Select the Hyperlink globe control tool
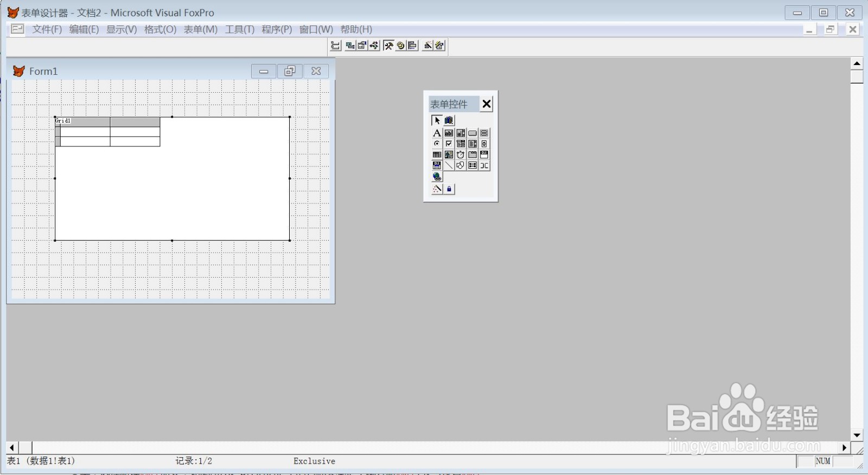Screen dimensions: 868x475 coord(437,177)
